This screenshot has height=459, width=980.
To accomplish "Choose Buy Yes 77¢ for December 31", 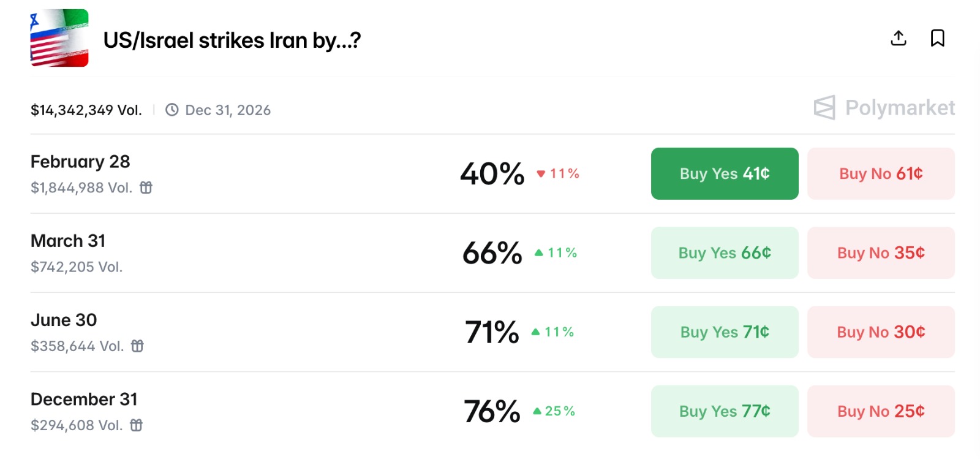I will pyautogui.click(x=724, y=411).
